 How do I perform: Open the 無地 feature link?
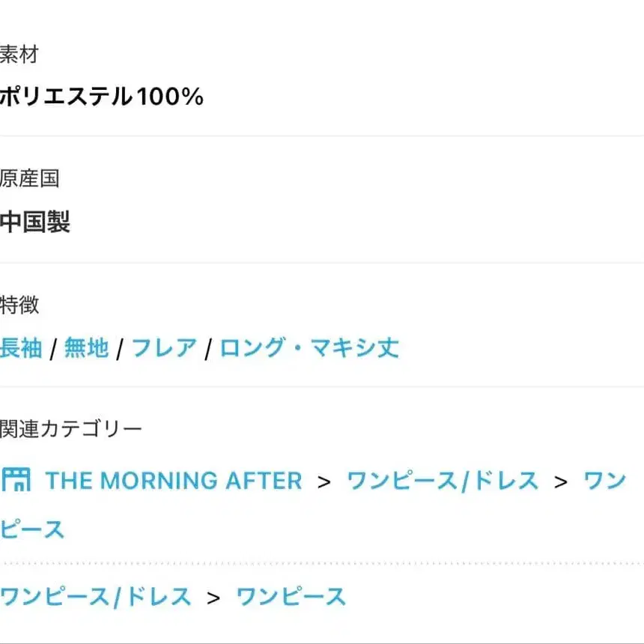pos(86,348)
